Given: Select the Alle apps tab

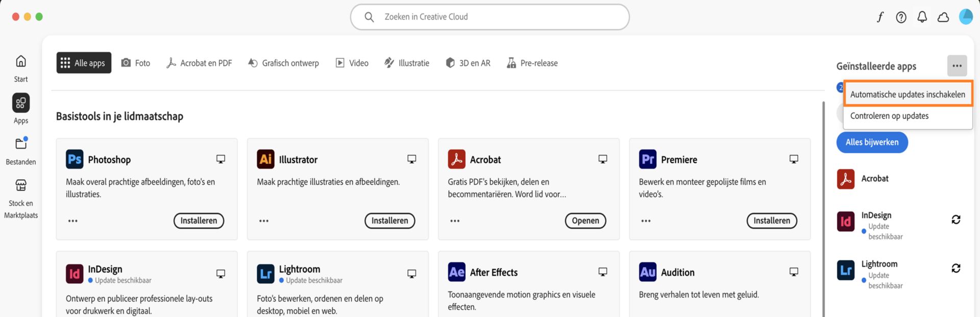Looking at the screenshot, I should pyautogui.click(x=84, y=63).
